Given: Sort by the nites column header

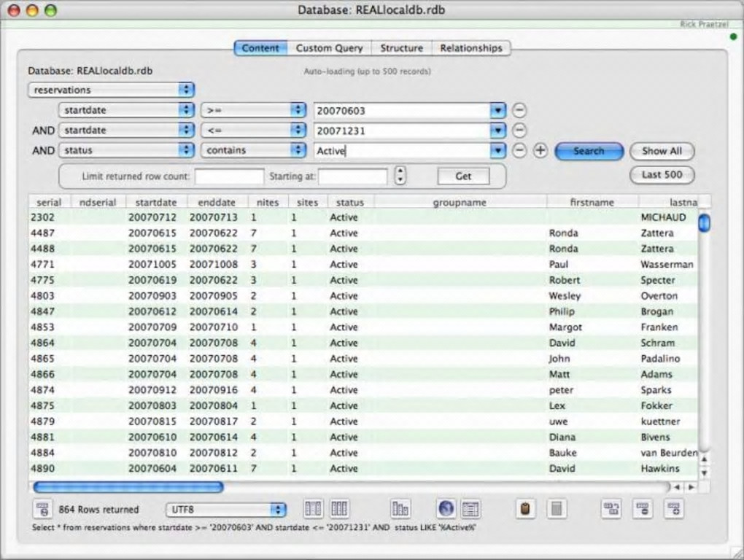Looking at the screenshot, I should pyautogui.click(x=268, y=202).
